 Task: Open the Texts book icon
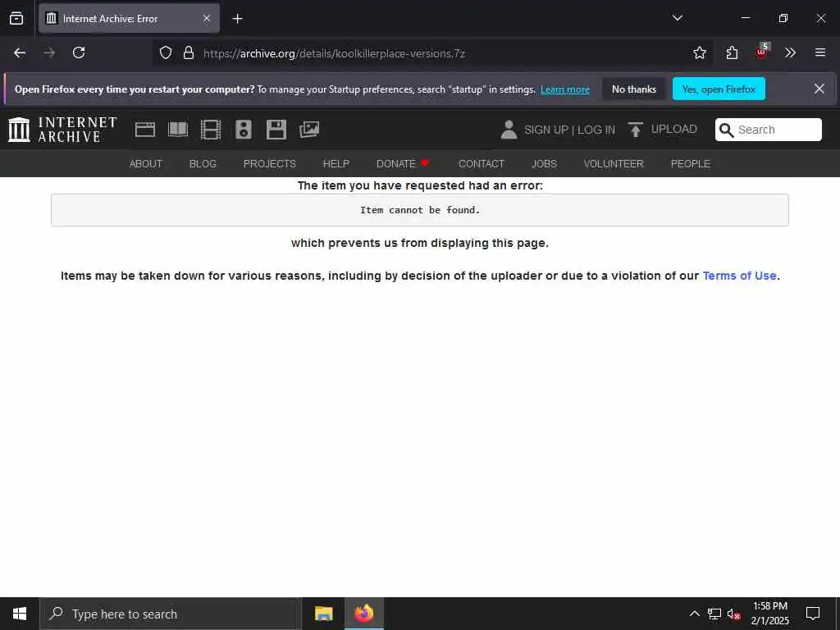tap(178, 130)
